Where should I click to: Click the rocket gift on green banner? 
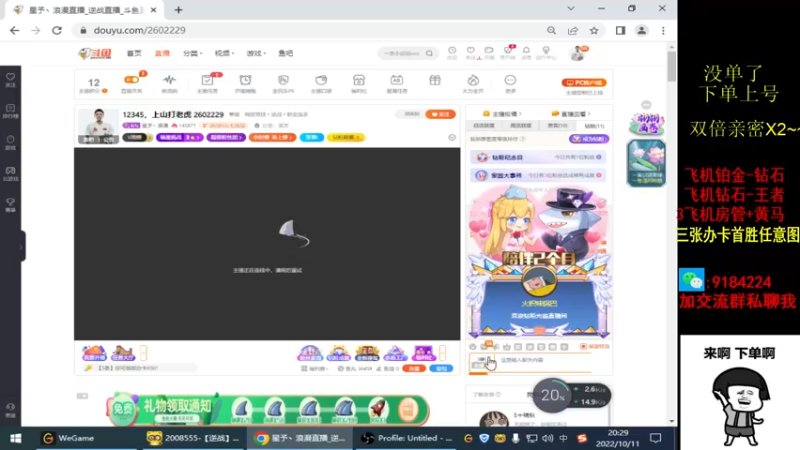(x=378, y=409)
